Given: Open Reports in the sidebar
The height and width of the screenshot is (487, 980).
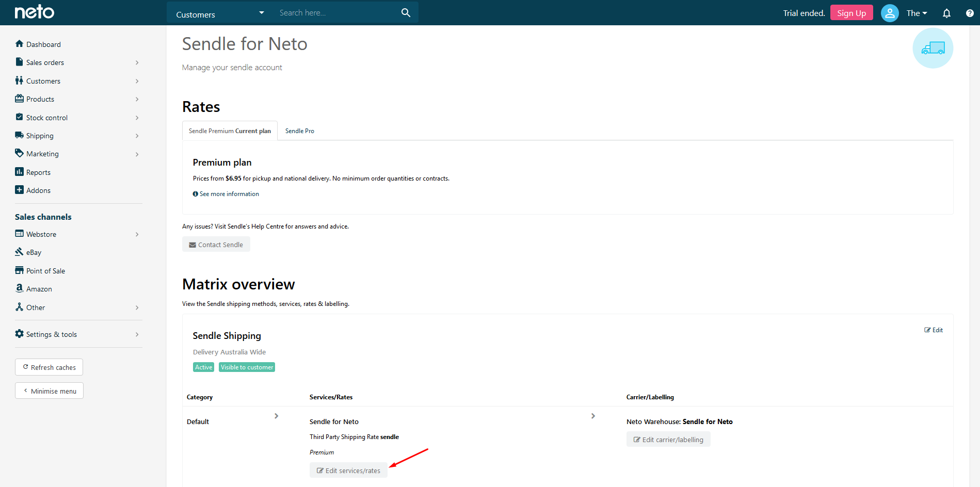Looking at the screenshot, I should [x=38, y=172].
